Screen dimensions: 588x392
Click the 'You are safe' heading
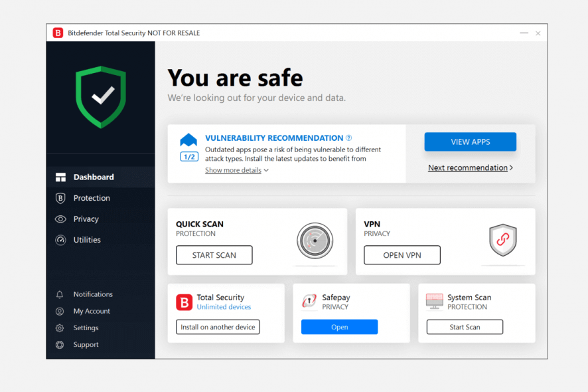tap(235, 78)
